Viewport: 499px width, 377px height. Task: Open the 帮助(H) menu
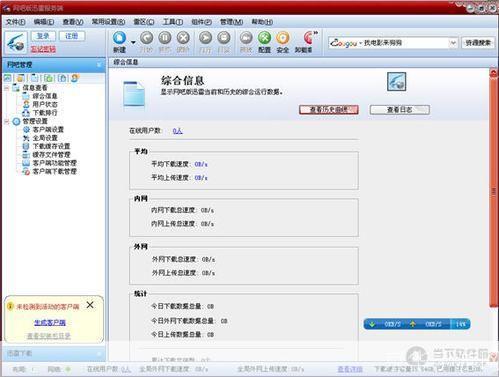point(262,22)
